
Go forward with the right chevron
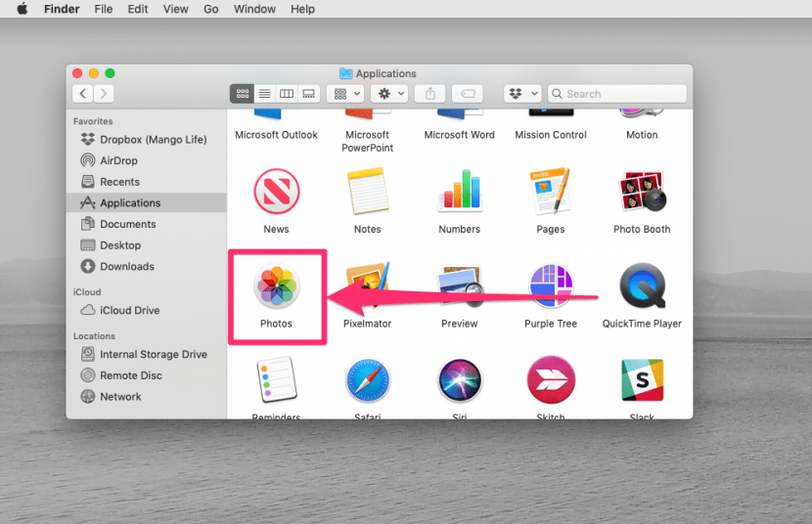tap(104, 94)
